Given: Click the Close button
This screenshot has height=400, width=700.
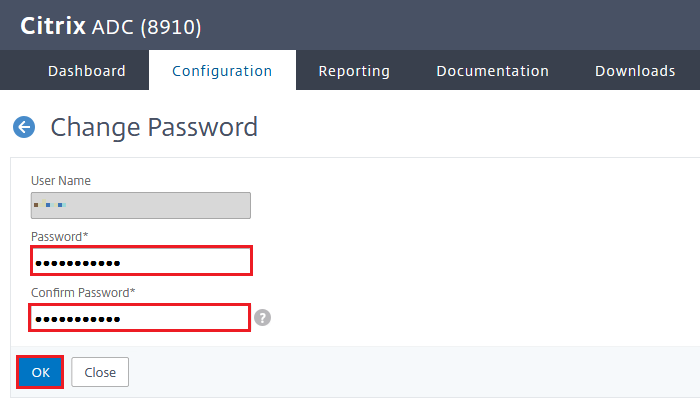Looking at the screenshot, I should tap(100, 372).
